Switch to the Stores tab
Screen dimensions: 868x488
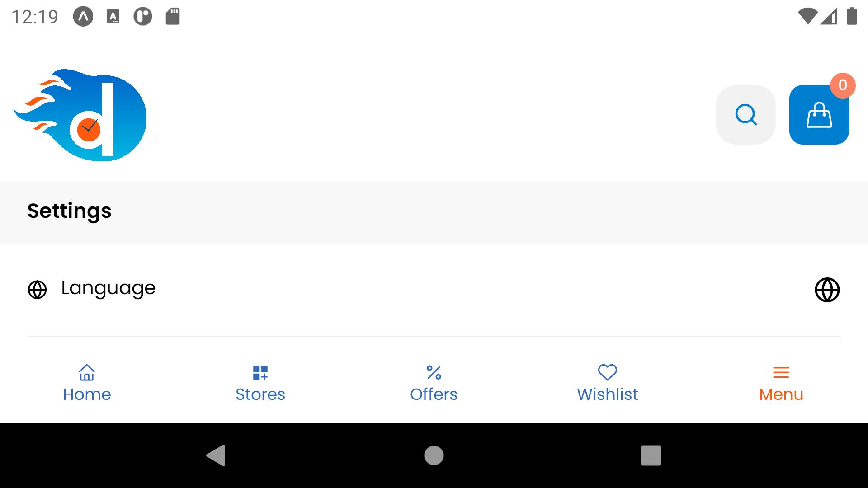point(260,383)
